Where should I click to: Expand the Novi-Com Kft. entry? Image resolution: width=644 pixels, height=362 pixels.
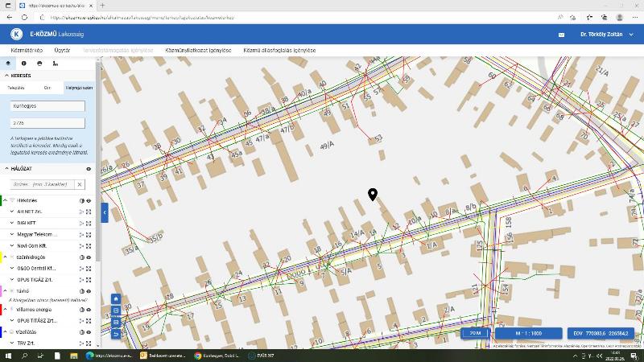12,246
